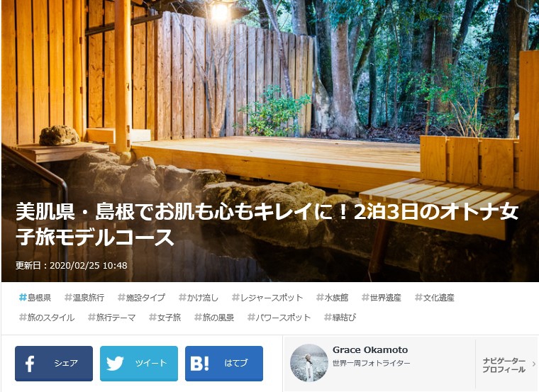Open the #女子旅 tag
This screenshot has width=539, height=392.
click(165, 318)
